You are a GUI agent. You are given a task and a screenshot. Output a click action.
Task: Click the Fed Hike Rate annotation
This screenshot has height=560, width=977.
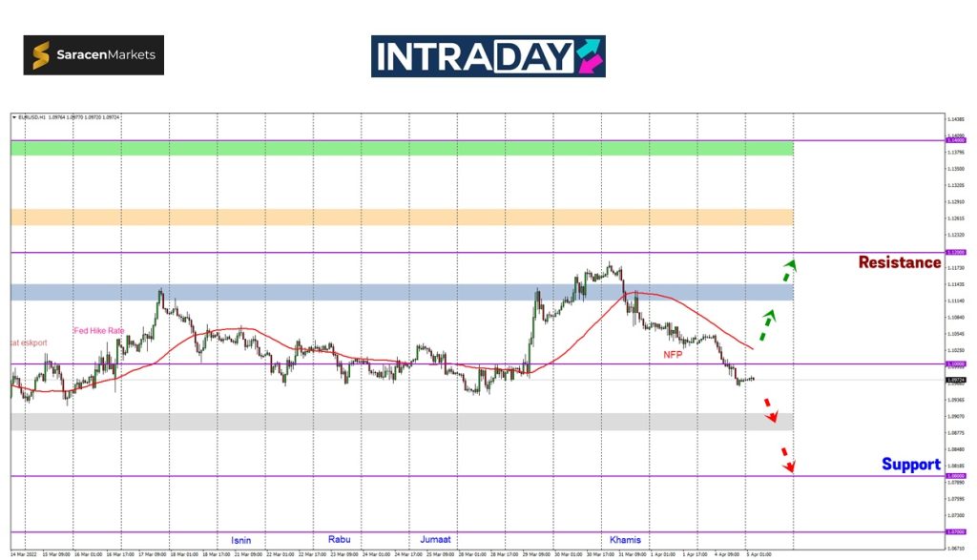coord(98,330)
